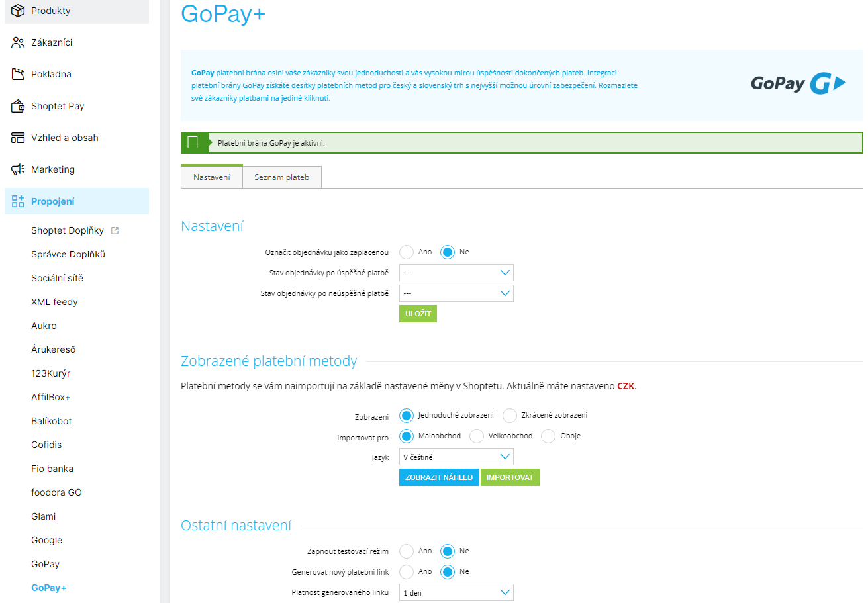Screen dimensions: 868x603
Task: Open Marketing sidebar section
Action: (x=77, y=169)
